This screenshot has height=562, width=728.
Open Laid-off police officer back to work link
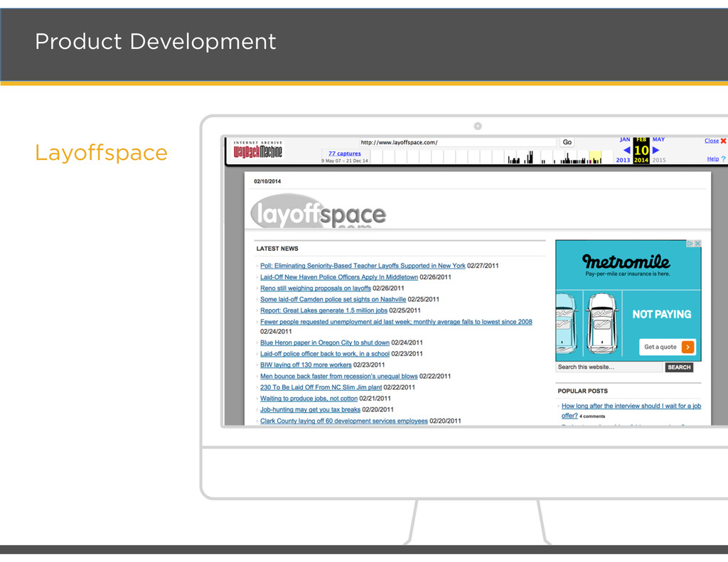tap(324, 354)
